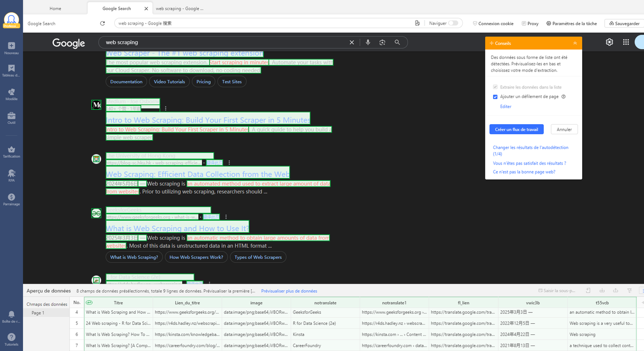This screenshot has width=644, height=351.
Task: Click the Google magnifier search icon
Action: 397,43
